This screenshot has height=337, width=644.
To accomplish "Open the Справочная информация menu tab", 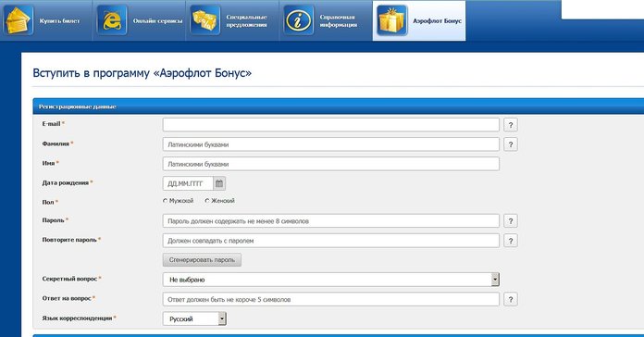I will pyautogui.click(x=326, y=20).
